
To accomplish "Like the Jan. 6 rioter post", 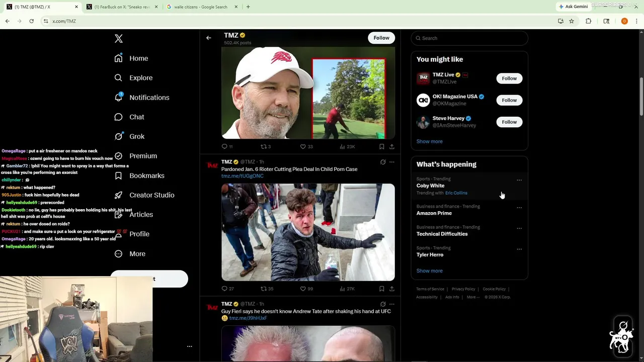I will [306, 289].
